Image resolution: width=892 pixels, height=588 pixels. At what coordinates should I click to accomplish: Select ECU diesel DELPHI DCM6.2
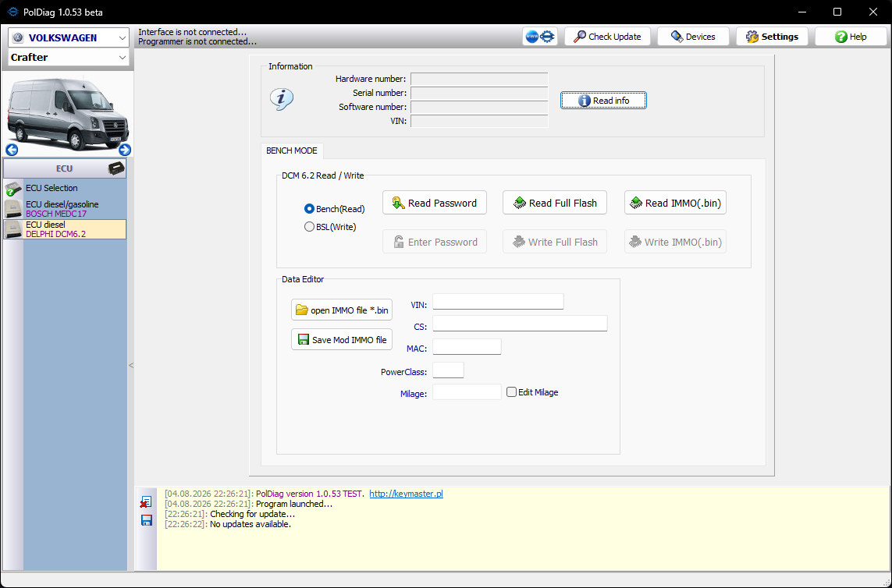[64, 229]
